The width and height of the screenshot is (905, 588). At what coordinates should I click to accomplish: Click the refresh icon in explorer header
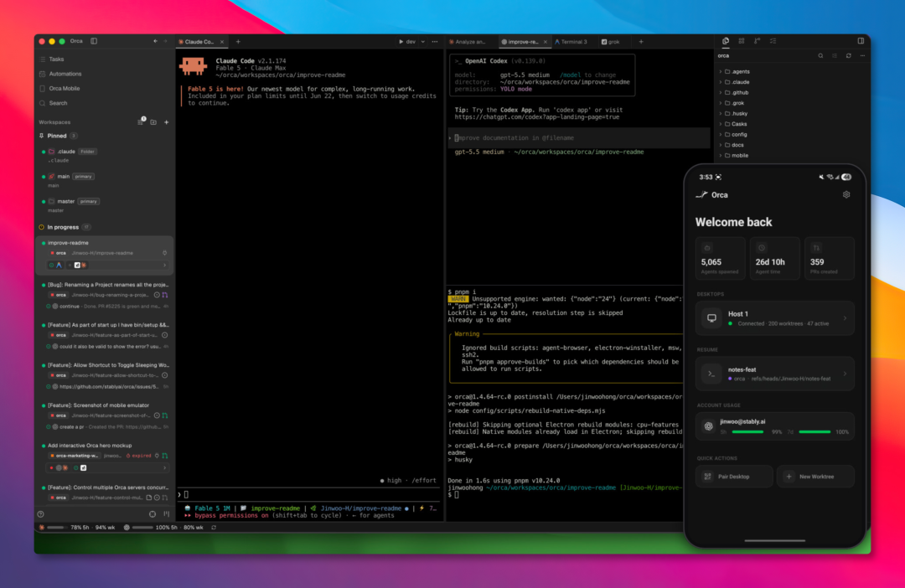tap(848, 56)
